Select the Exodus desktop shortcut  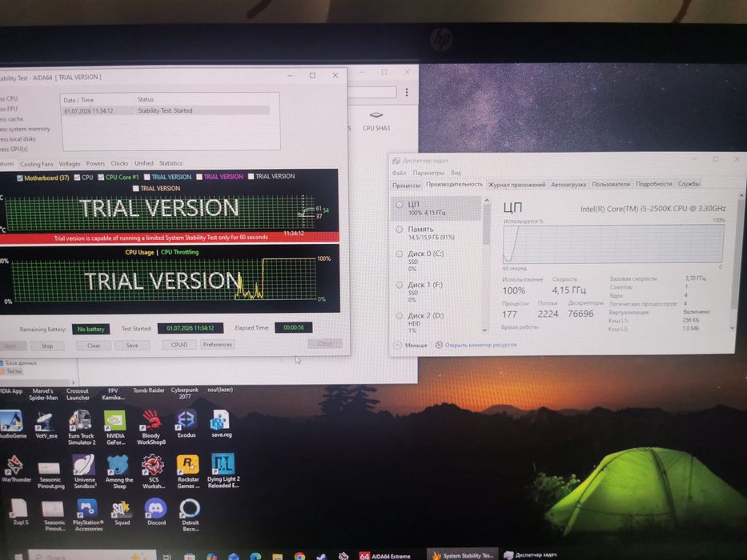tap(187, 424)
